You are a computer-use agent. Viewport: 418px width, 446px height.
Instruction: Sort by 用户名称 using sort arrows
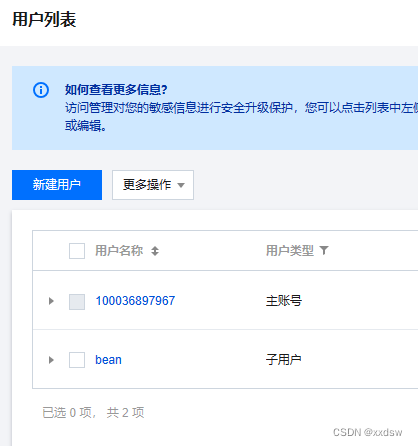[x=155, y=251]
